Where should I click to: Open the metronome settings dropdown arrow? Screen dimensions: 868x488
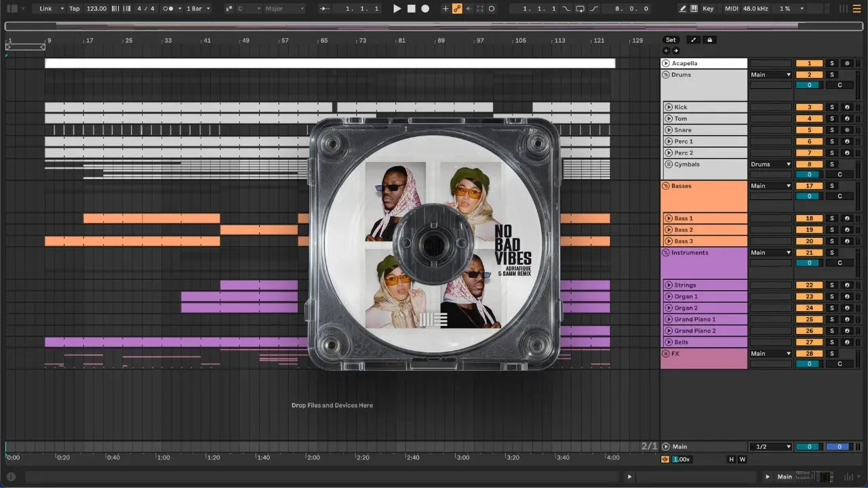coord(179,9)
